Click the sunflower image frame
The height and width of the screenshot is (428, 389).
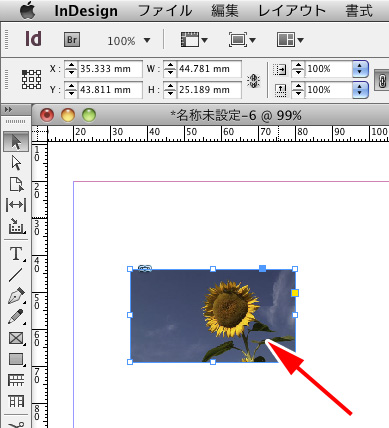pos(212,315)
